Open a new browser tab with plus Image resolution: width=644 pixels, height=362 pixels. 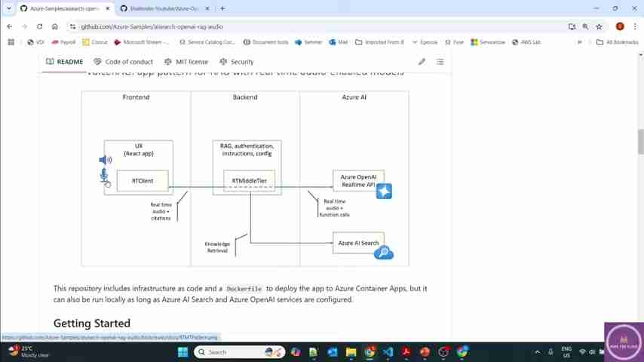[222, 8]
